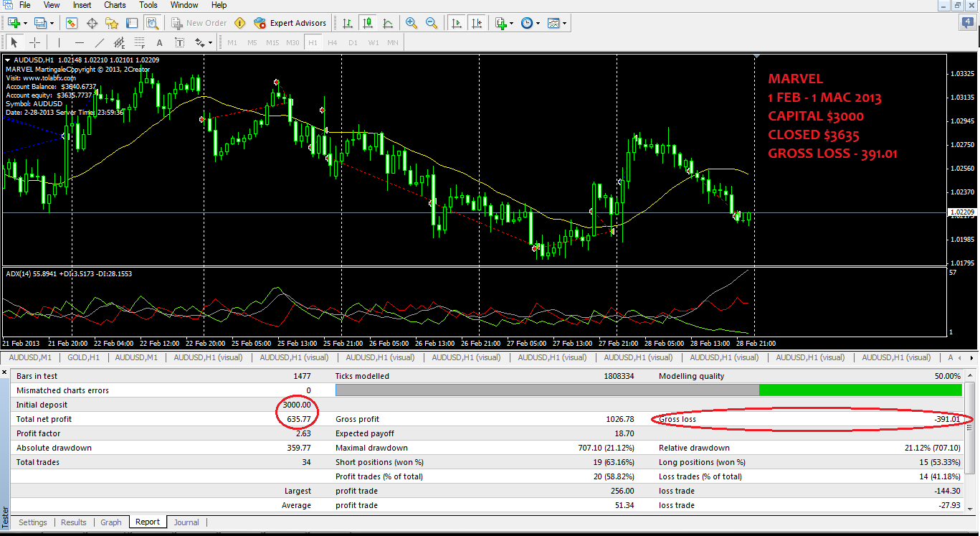Toggle the Terminal window icon

132,23
